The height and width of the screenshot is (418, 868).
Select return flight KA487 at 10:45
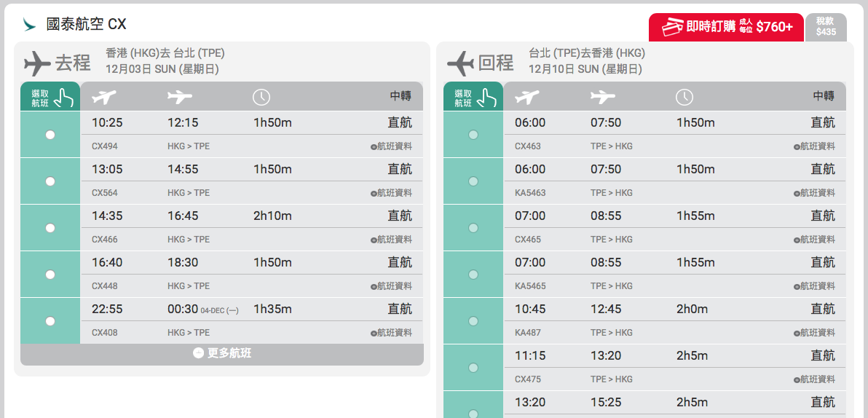pyautogui.click(x=473, y=320)
